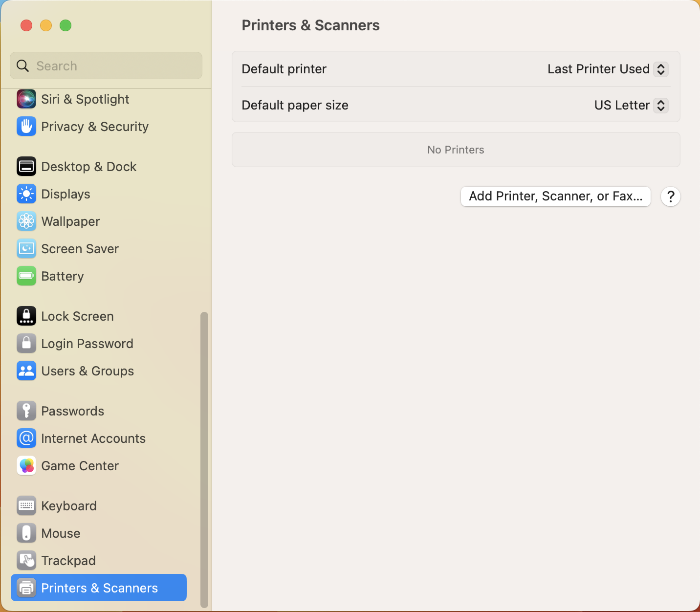
Task: Click the Printers & Scanners page title
Action: (x=311, y=25)
